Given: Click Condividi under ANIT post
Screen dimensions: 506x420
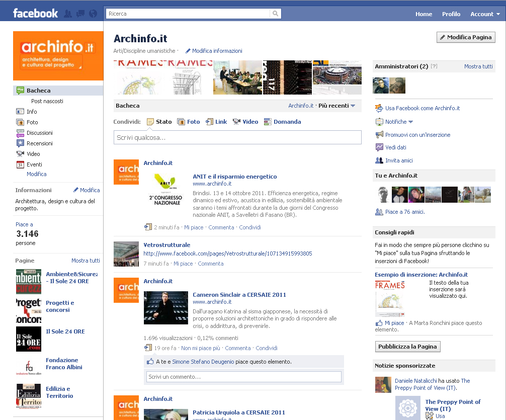Looking at the screenshot, I should click(x=250, y=227).
